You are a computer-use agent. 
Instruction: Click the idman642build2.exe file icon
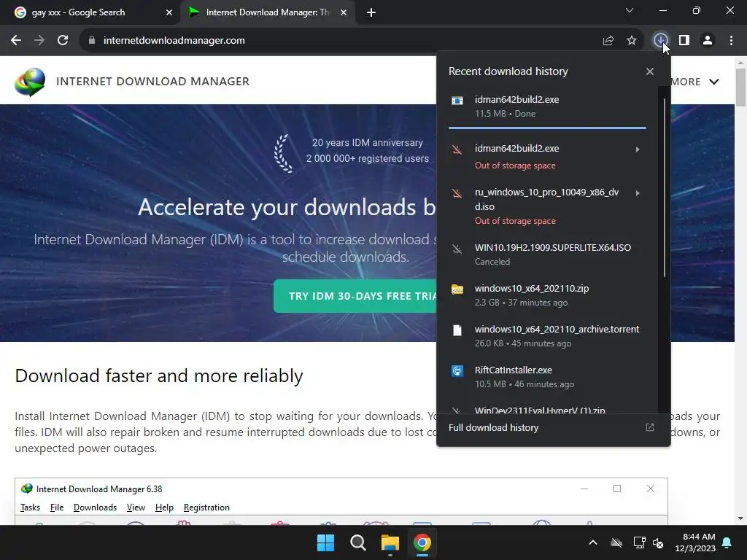(457, 100)
